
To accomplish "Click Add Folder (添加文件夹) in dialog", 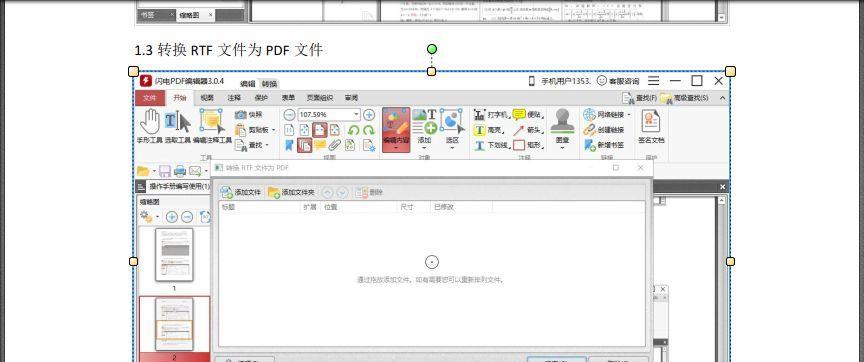I will pyautogui.click(x=291, y=192).
